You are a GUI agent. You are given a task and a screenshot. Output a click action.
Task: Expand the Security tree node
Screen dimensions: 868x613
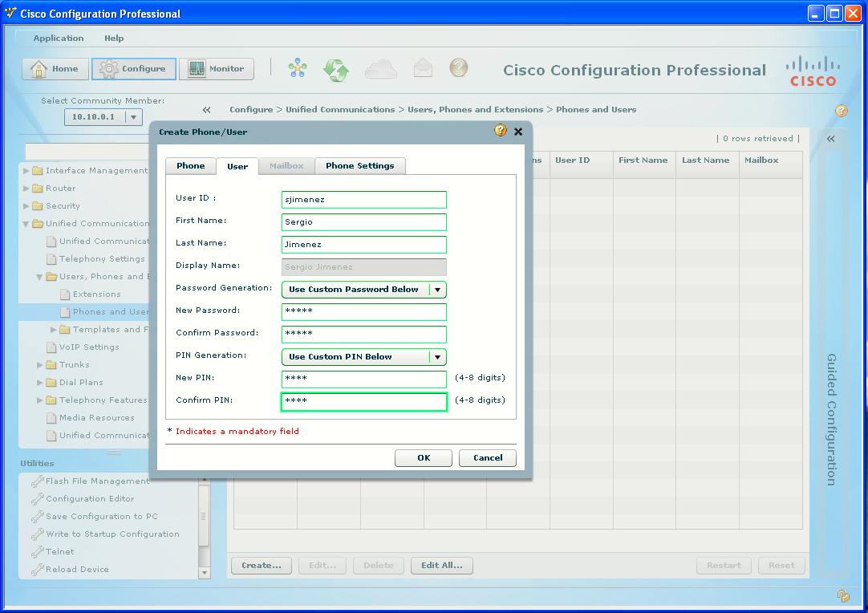coord(26,206)
